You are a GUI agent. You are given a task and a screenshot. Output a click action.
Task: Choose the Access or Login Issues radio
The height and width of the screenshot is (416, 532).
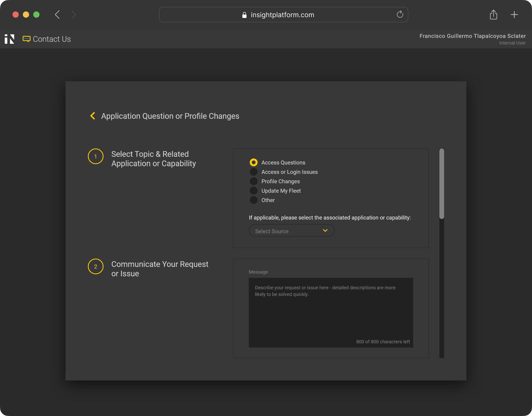pos(254,172)
